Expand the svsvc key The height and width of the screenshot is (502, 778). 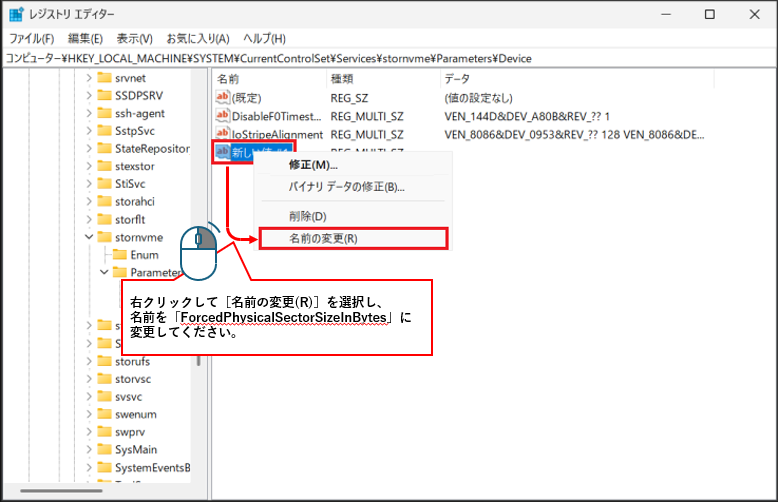[89, 397]
